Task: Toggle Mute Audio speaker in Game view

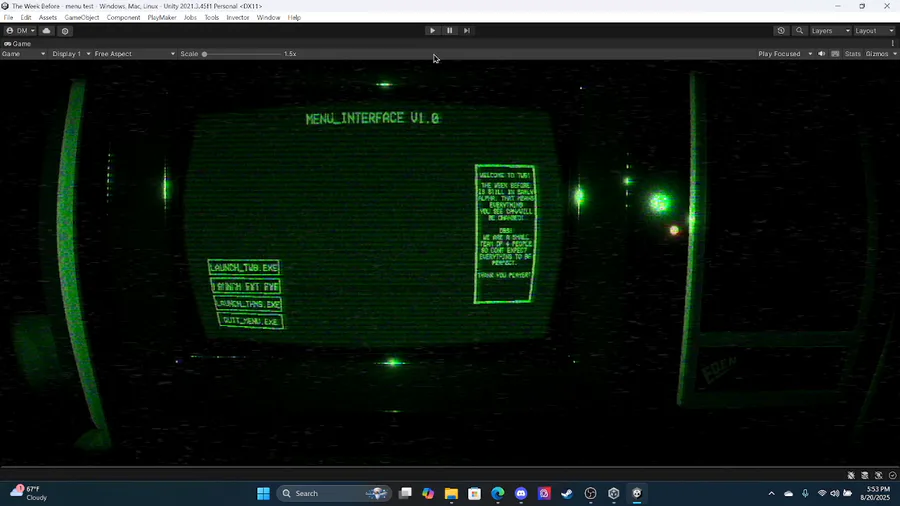Action: click(821, 54)
